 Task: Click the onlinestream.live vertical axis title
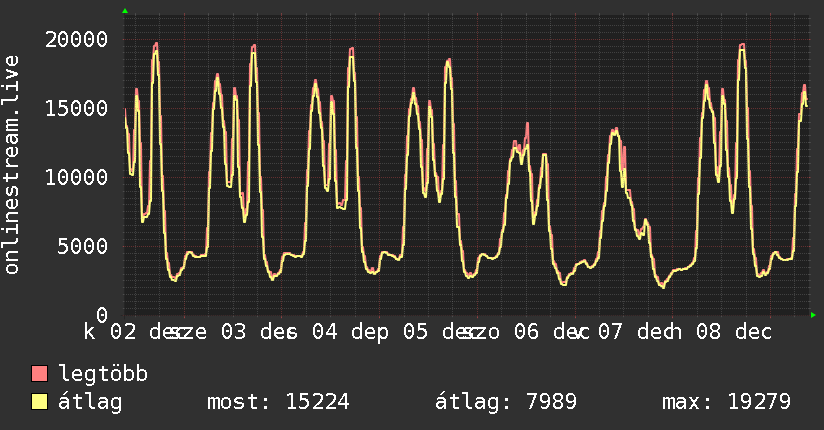[x=11, y=165]
